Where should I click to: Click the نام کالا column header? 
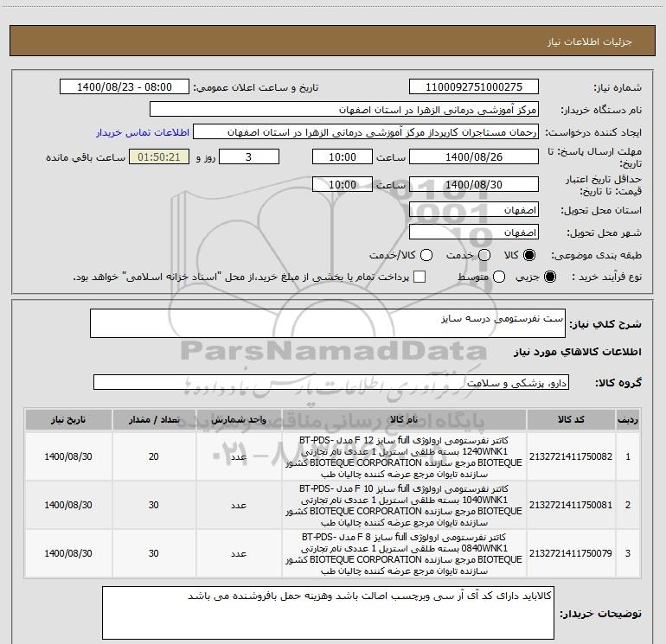pyautogui.click(x=404, y=419)
